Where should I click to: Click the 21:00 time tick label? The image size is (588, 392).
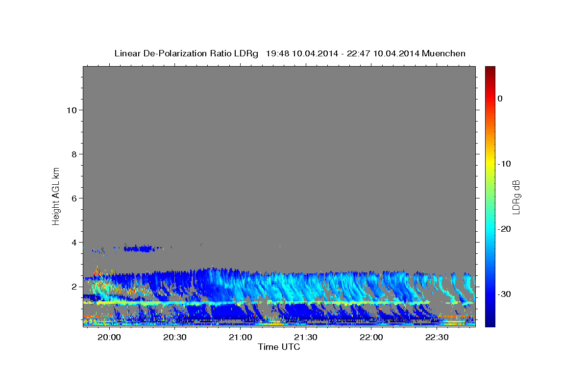tap(241, 338)
